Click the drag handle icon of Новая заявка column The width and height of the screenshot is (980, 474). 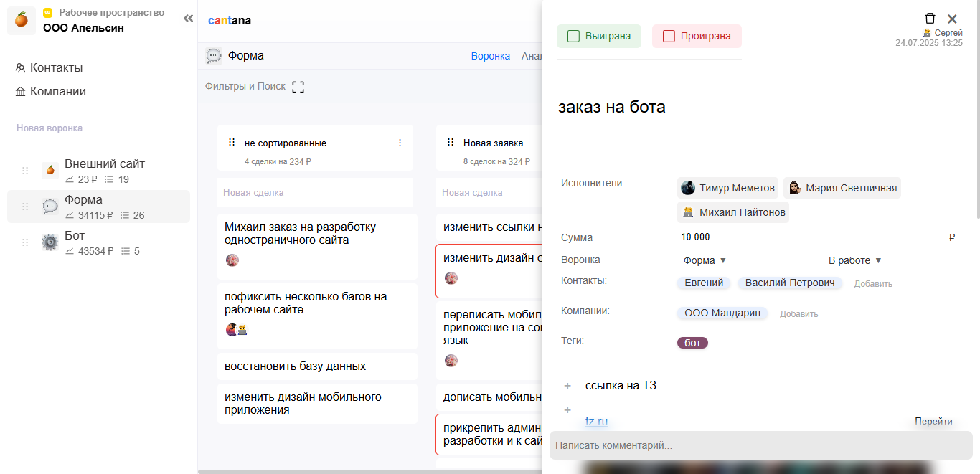[x=450, y=143]
